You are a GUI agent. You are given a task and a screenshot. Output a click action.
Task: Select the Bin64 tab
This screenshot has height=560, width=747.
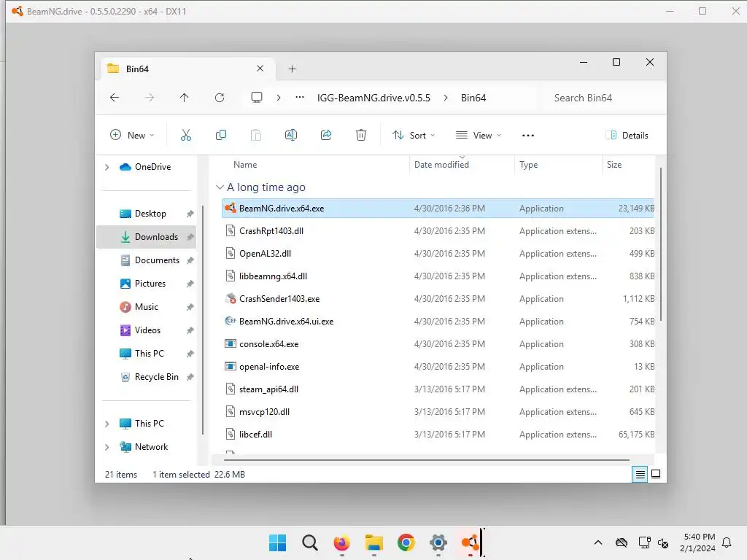click(x=187, y=69)
